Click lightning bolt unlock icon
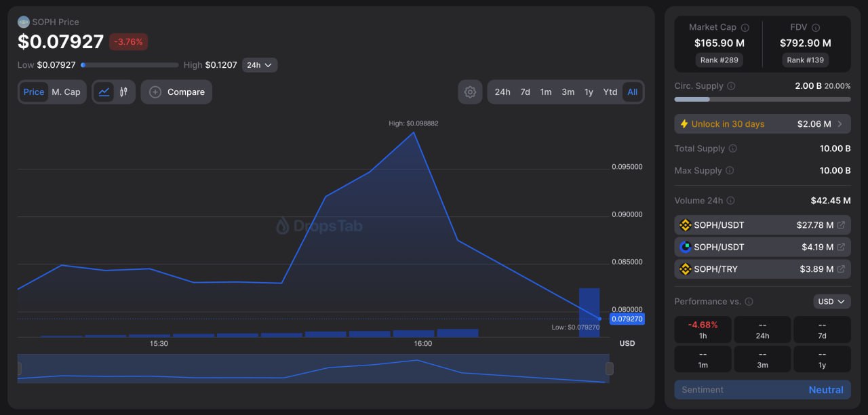The height and width of the screenshot is (415, 868). [684, 124]
